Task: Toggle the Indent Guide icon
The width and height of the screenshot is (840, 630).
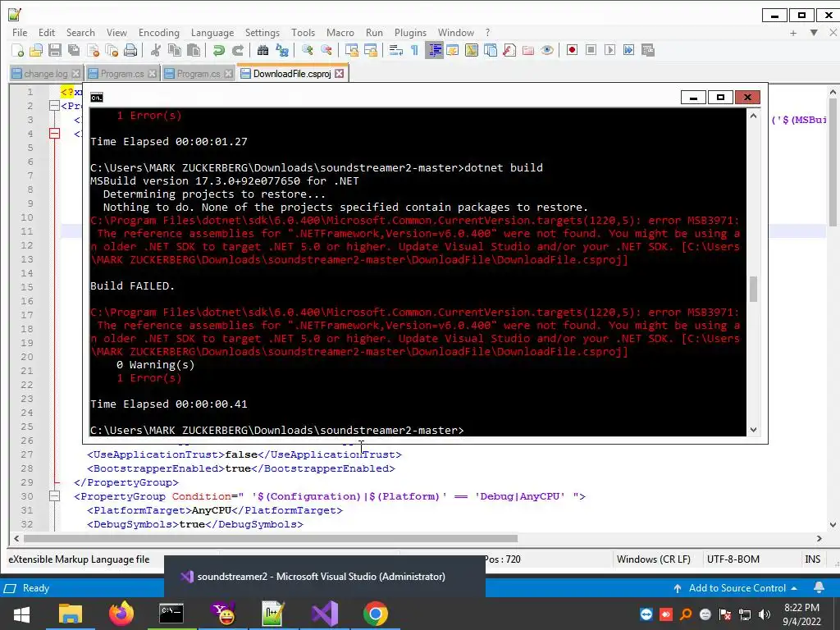Action: 434,50
